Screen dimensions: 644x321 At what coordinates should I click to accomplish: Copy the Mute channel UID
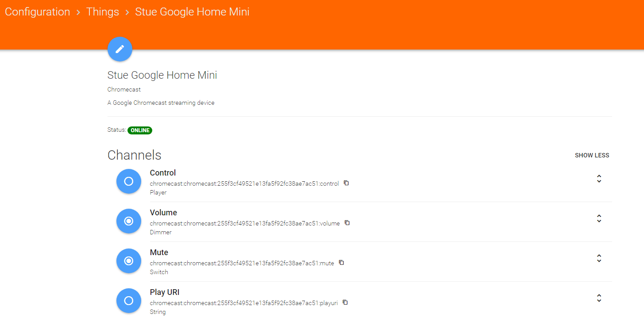click(x=341, y=263)
